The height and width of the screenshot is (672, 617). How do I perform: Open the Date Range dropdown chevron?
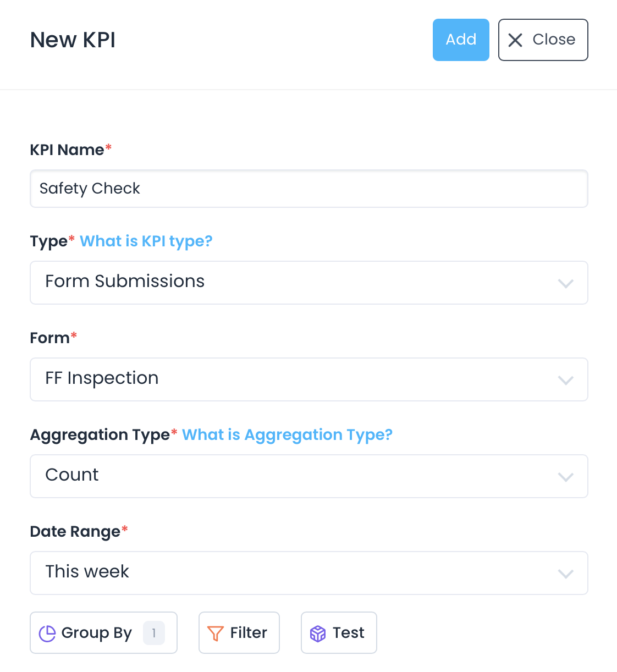point(566,574)
